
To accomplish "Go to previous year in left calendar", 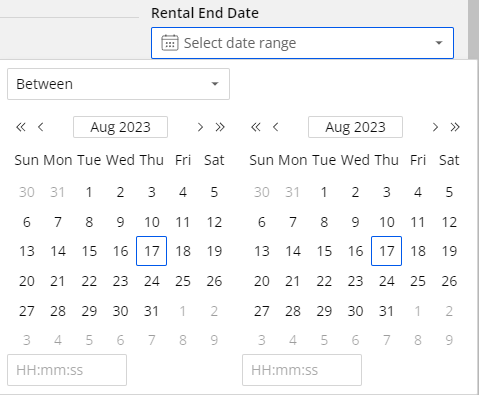I will pos(21,127).
